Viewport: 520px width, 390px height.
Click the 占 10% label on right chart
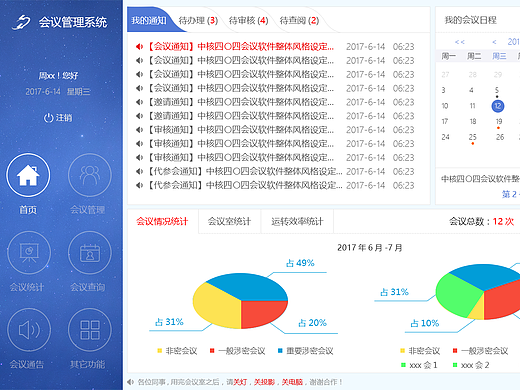coord(425,323)
